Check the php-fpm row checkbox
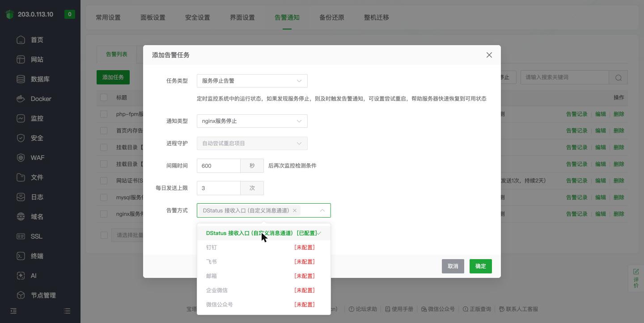The width and height of the screenshot is (644, 323). (x=104, y=114)
